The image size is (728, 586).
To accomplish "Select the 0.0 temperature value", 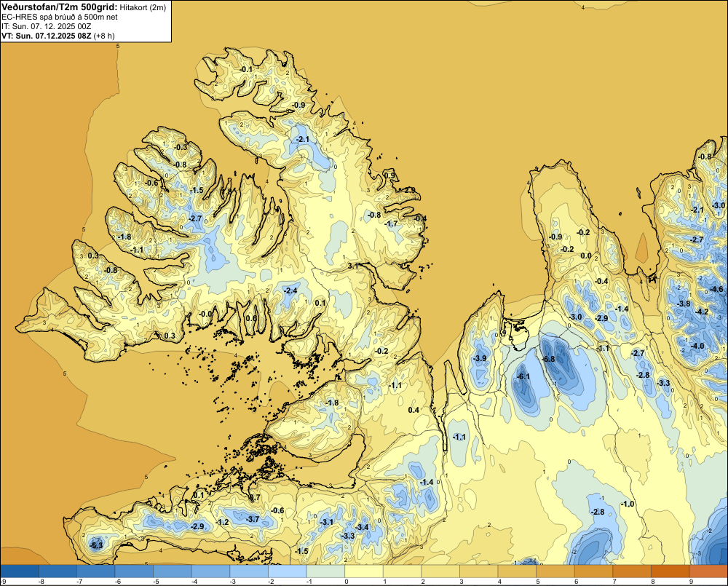I will 586,256.
